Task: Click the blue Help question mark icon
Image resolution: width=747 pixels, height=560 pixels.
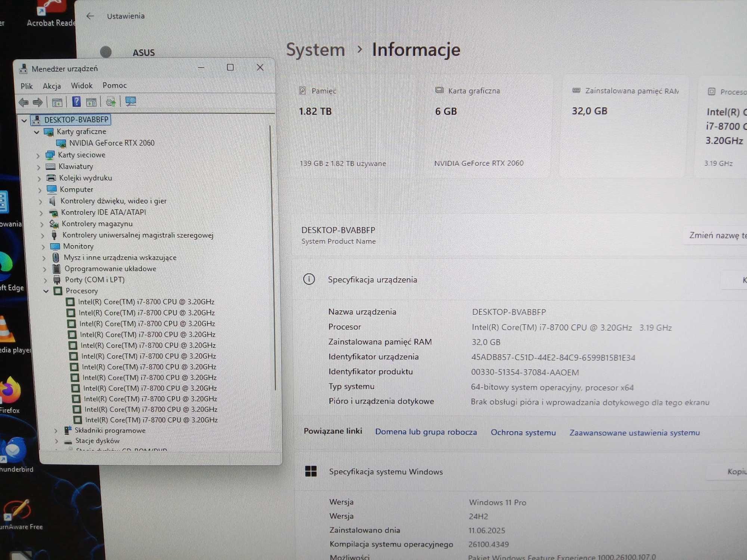Action: click(x=76, y=102)
